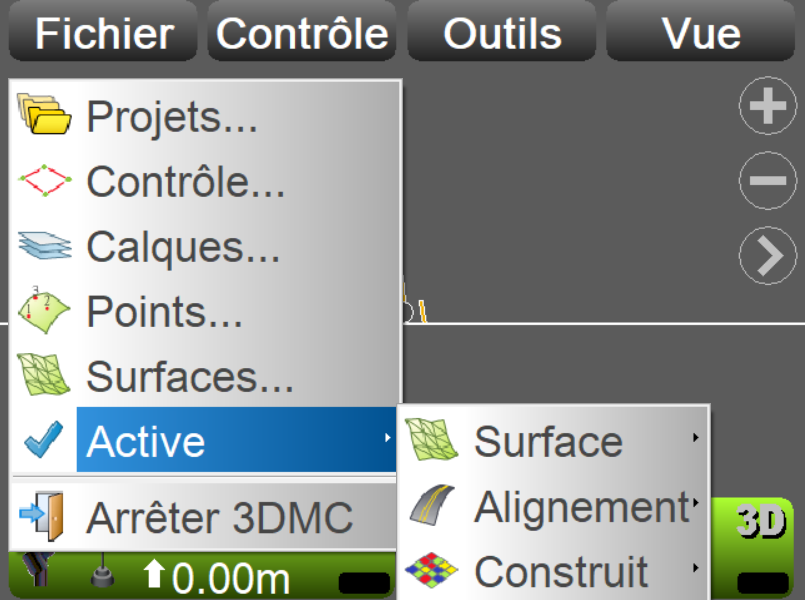Click the Contrôle red polygon icon
The width and height of the screenshot is (805, 600).
(x=44, y=181)
